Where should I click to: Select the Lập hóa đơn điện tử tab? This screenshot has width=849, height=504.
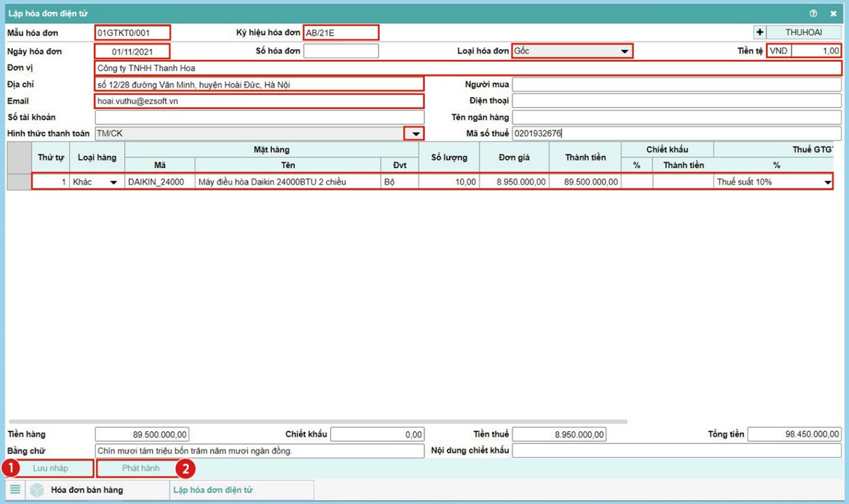click(x=213, y=490)
